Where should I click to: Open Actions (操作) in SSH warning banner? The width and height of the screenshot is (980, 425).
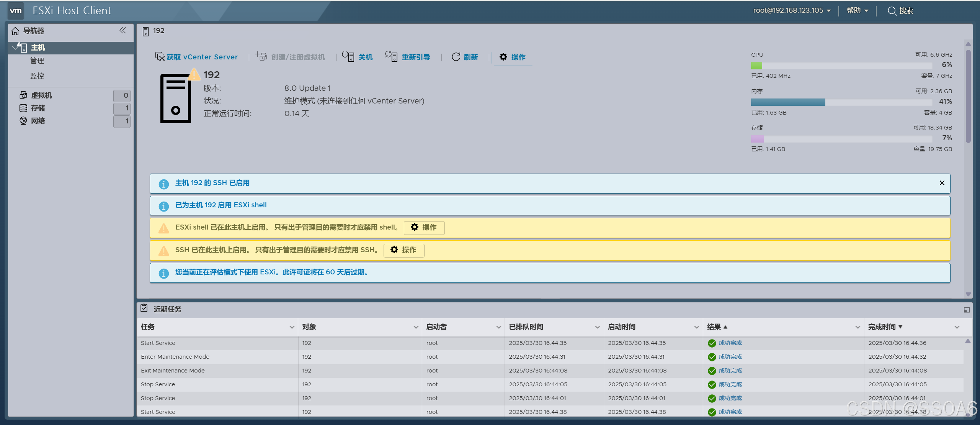403,250
